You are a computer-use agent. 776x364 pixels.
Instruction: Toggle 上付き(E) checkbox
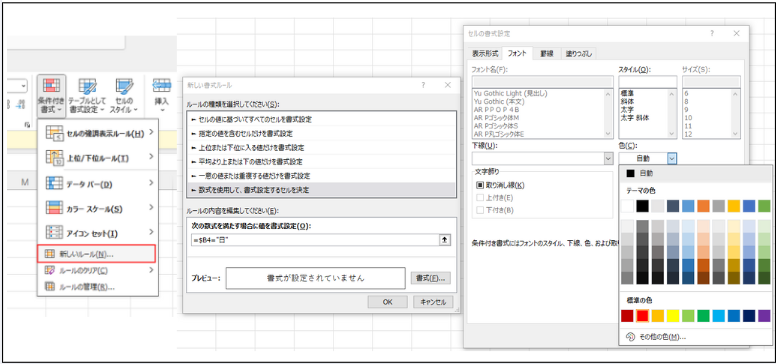coord(480,198)
